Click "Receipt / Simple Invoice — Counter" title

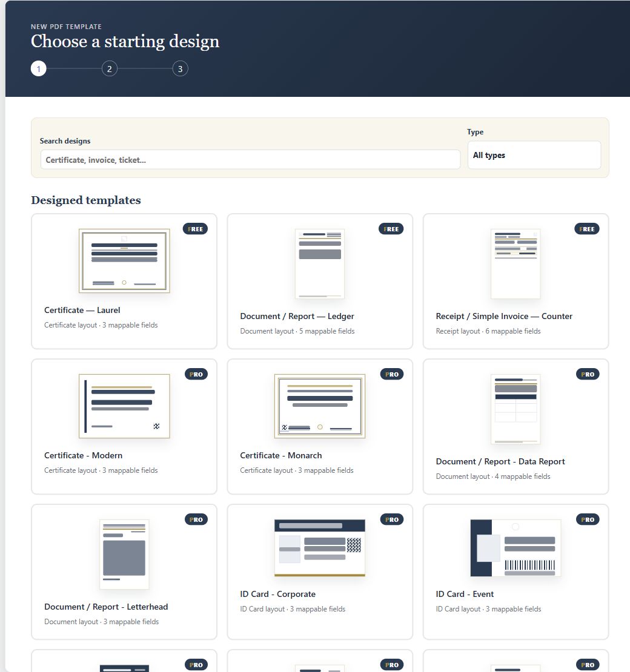pyautogui.click(x=504, y=316)
